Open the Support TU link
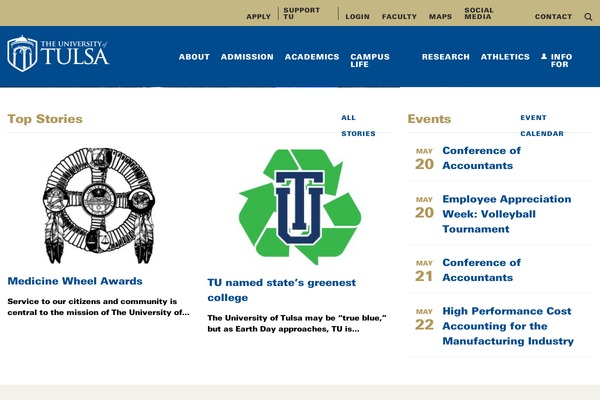 (302, 13)
